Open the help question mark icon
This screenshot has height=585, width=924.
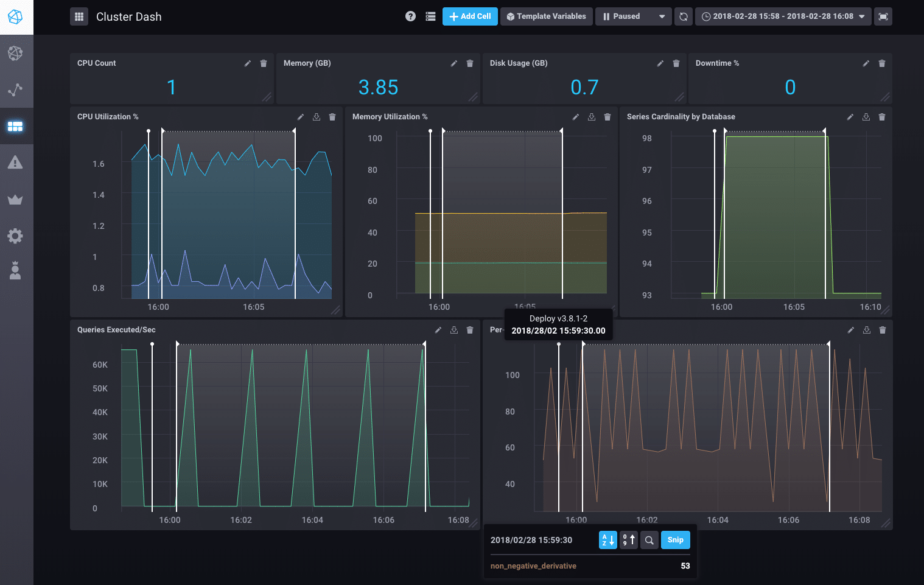click(410, 16)
